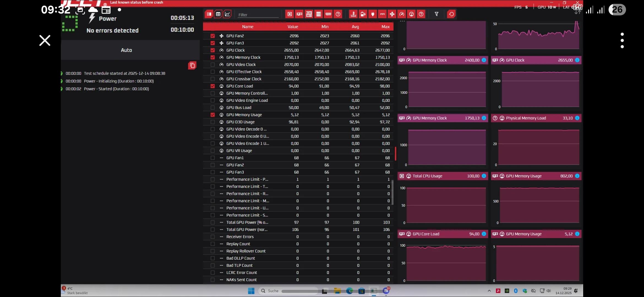Click the reset statistics icon

click(451, 14)
